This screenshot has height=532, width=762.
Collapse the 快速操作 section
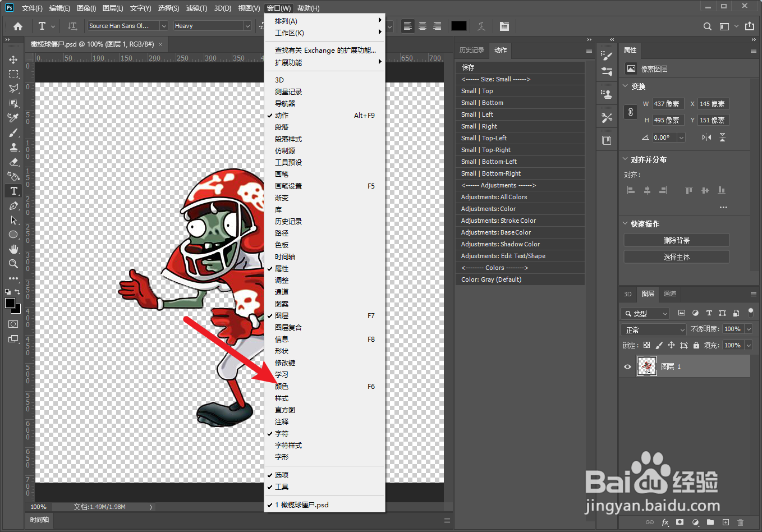pos(626,224)
